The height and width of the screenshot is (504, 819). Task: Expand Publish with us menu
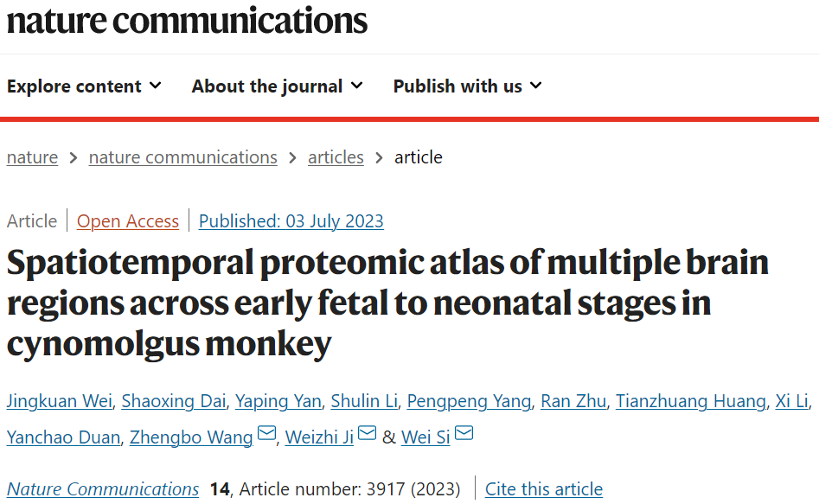[x=468, y=86]
